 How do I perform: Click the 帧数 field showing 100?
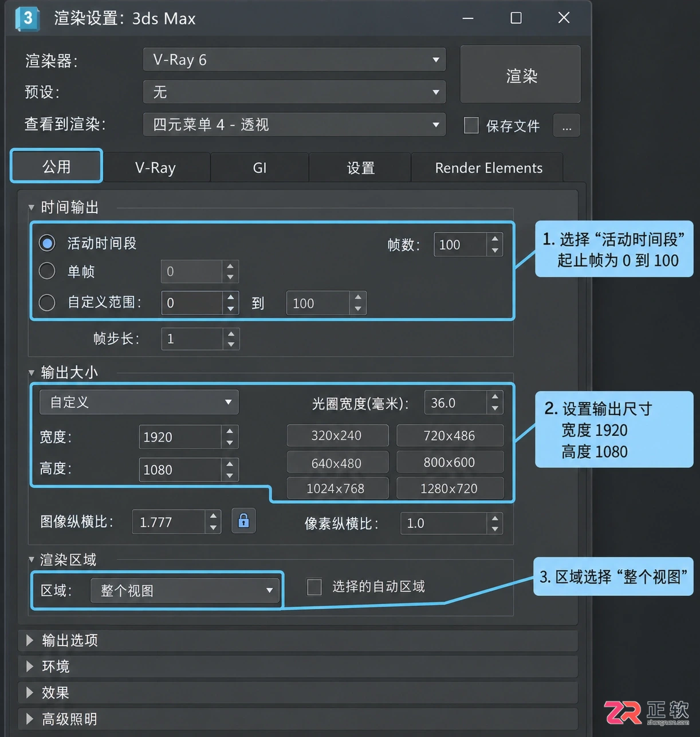coord(461,245)
